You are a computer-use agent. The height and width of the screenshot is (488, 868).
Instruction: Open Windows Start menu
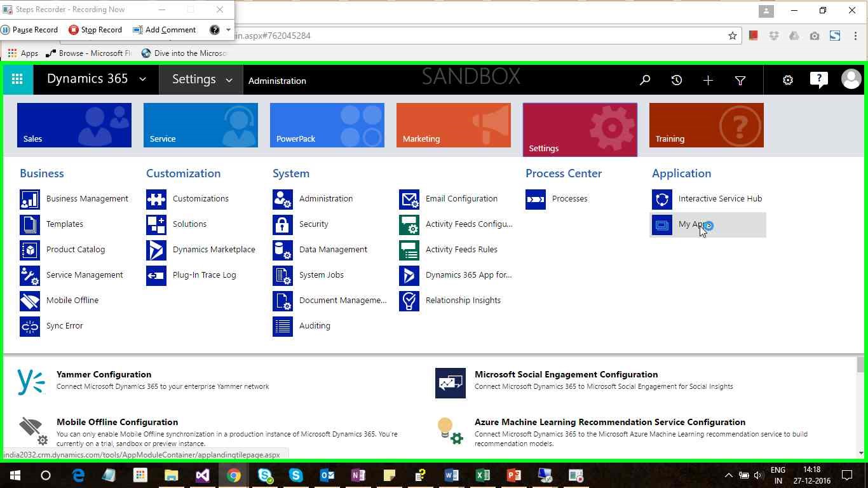[x=15, y=475]
